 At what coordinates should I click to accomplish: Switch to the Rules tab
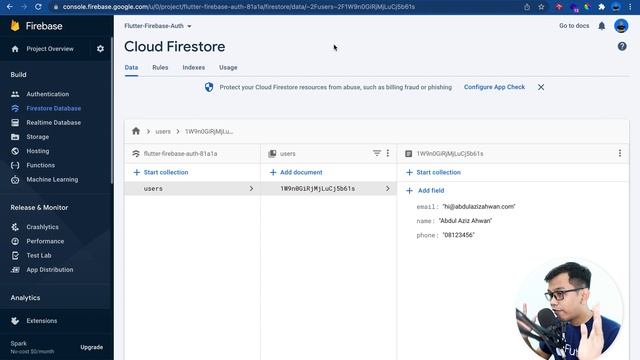[160, 67]
